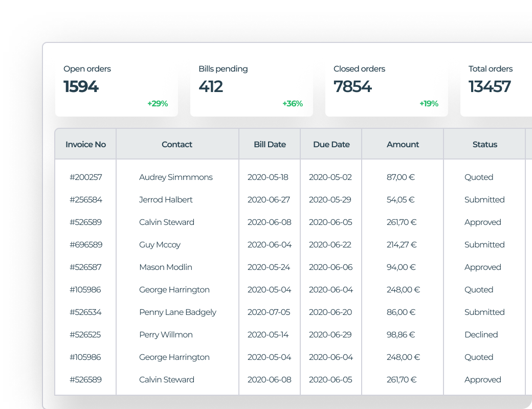Click the Declined status
532x409 pixels.
click(481, 334)
